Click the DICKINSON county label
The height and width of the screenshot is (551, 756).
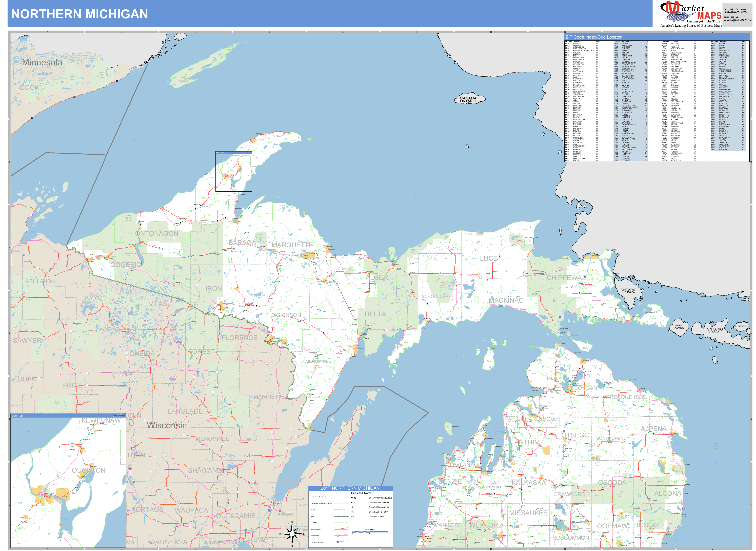[286, 315]
